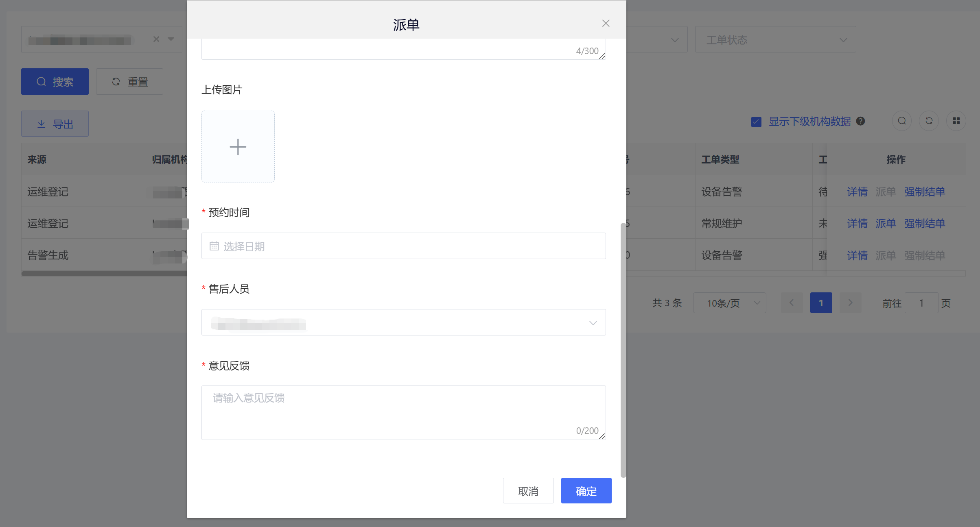Click the round refresh icon

coord(929,121)
